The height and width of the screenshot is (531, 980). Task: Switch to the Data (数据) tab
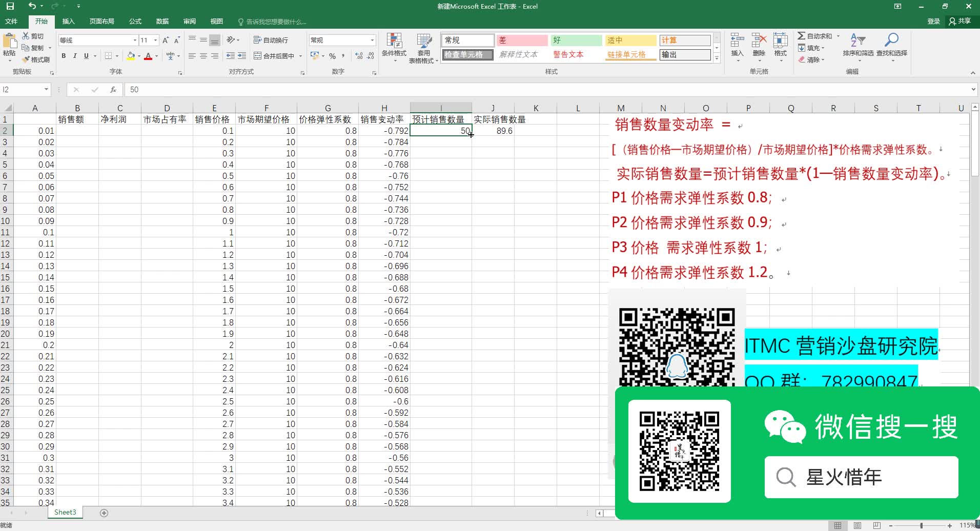pos(162,22)
